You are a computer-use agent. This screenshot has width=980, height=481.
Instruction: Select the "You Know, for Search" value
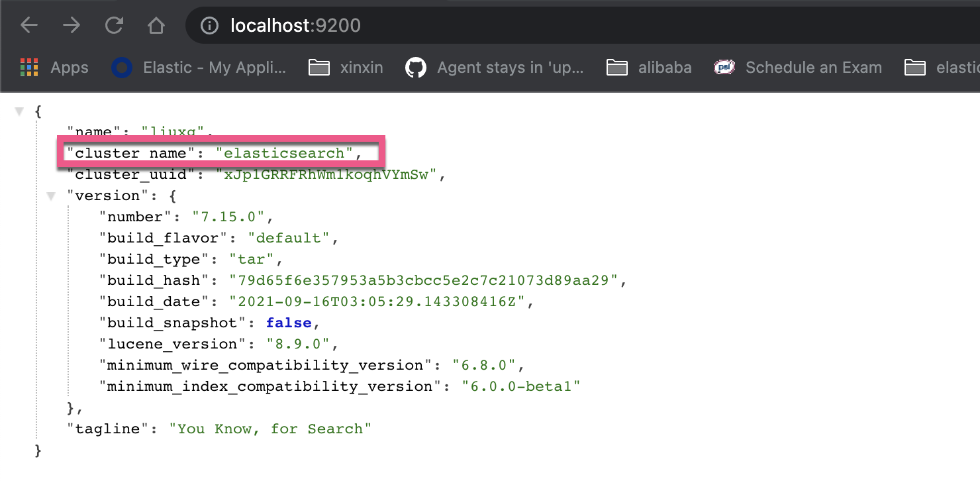pyautogui.click(x=270, y=429)
